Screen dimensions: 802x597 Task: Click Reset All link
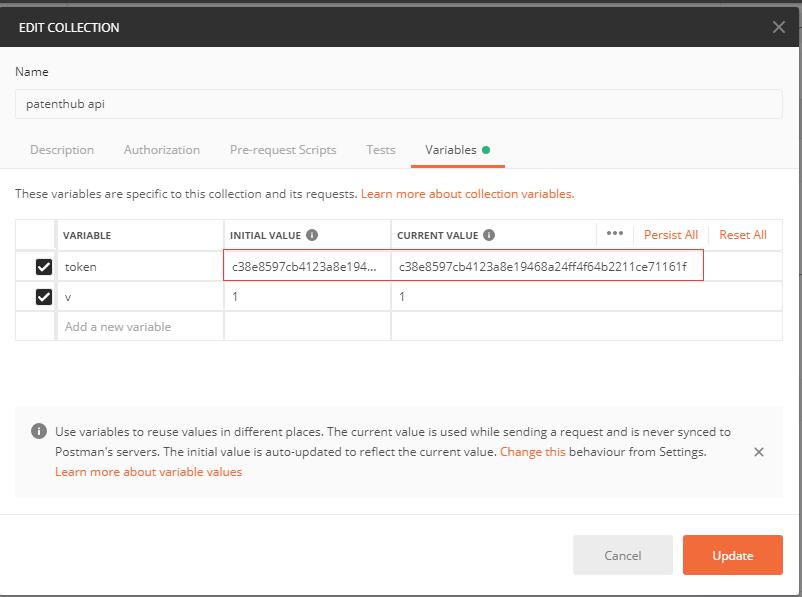pyautogui.click(x=742, y=235)
